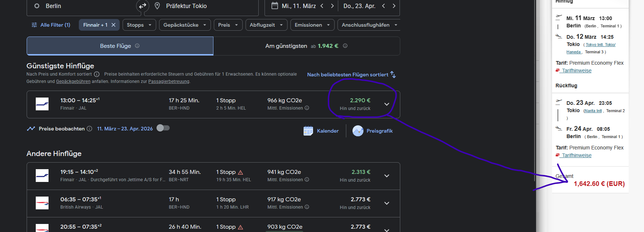Open the Emissionen filter dropdown
The width and height of the screenshot is (644, 232).
click(x=312, y=25)
